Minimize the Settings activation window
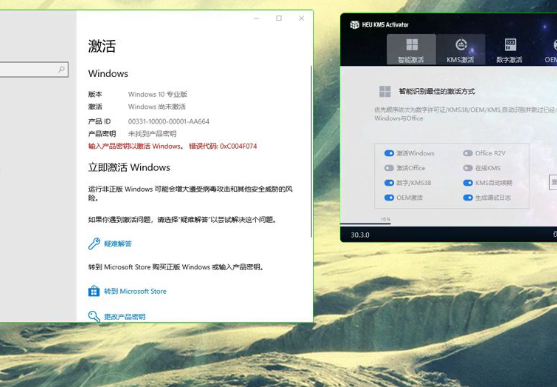Viewport: 557px width, 387px height. (x=256, y=18)
